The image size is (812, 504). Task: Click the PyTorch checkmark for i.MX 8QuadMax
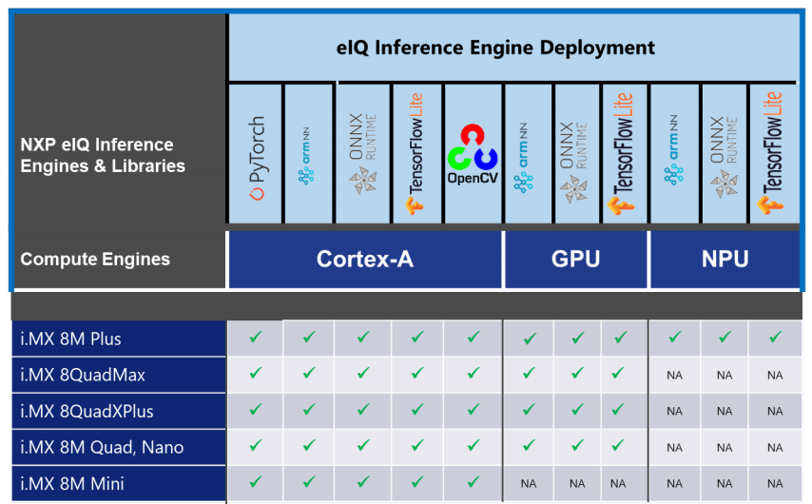point(256,373)
